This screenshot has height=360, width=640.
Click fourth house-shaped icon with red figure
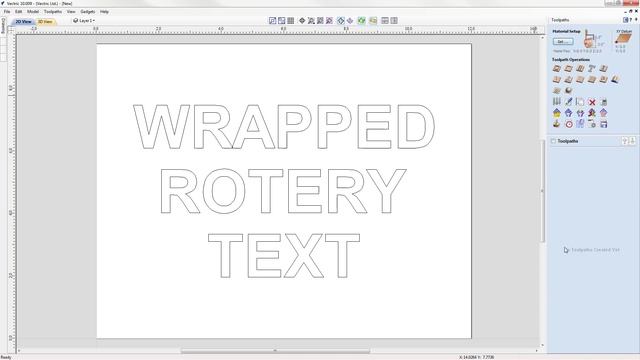tap(592, 113)
